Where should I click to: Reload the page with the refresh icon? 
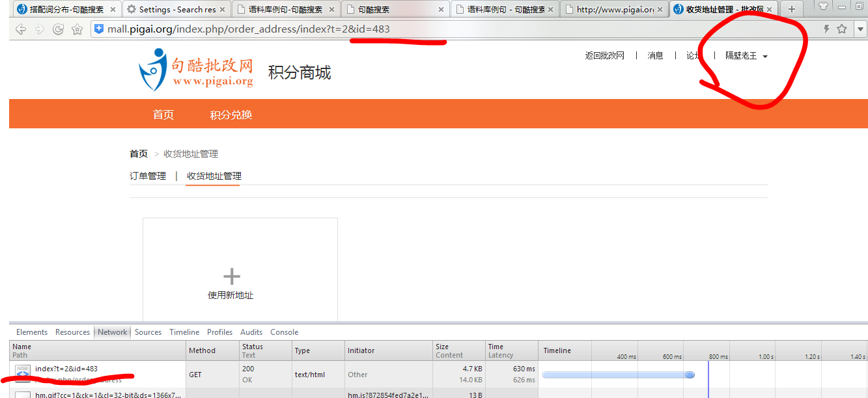pos(58,29)
